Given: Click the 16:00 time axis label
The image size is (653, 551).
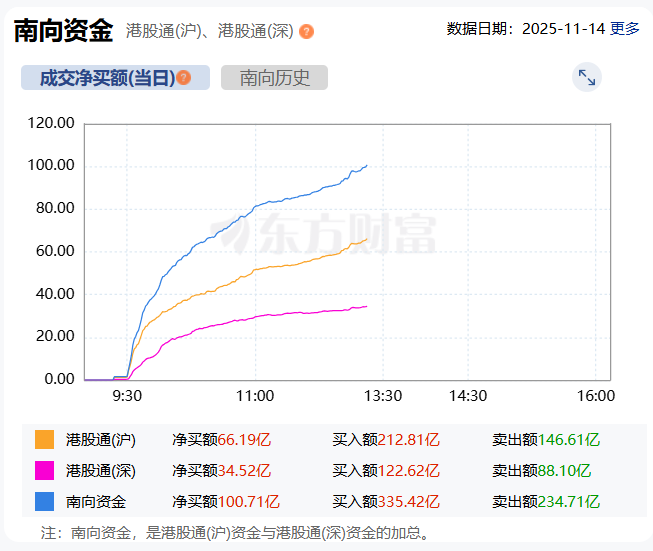Looking at the screenshot, I should point(596,396).
